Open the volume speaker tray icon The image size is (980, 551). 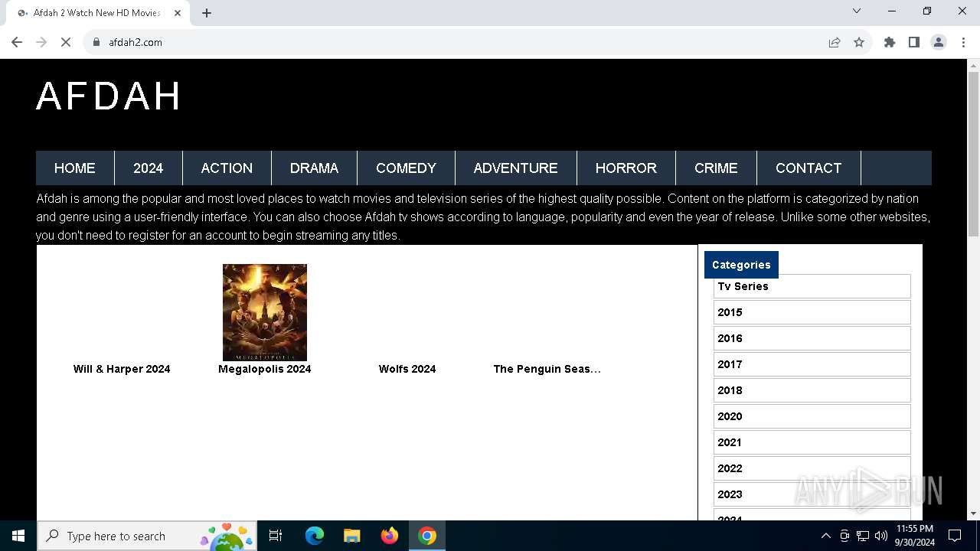pyautogui.click(x=881, y=536)
